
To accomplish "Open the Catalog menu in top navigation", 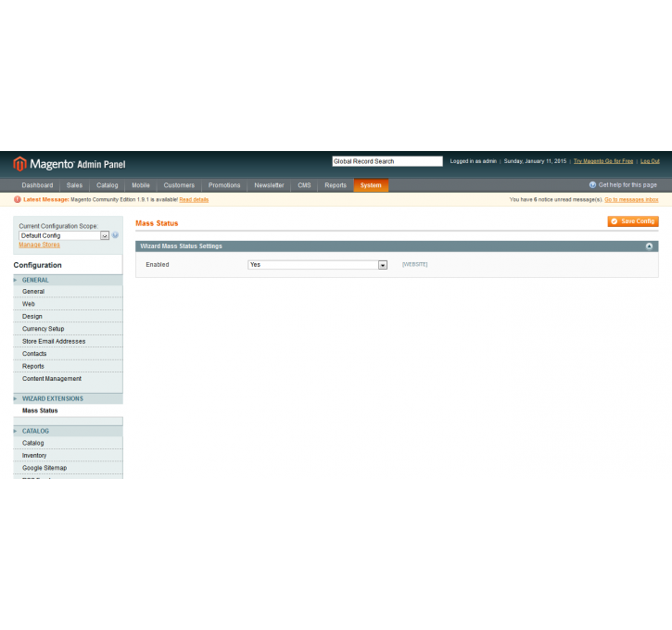I will [x=108, y=185].
